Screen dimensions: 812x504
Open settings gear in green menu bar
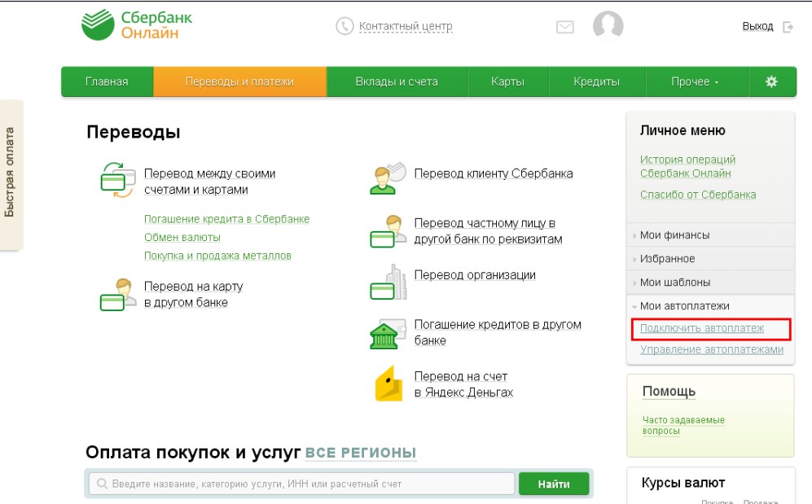click(x=771, y=81)
